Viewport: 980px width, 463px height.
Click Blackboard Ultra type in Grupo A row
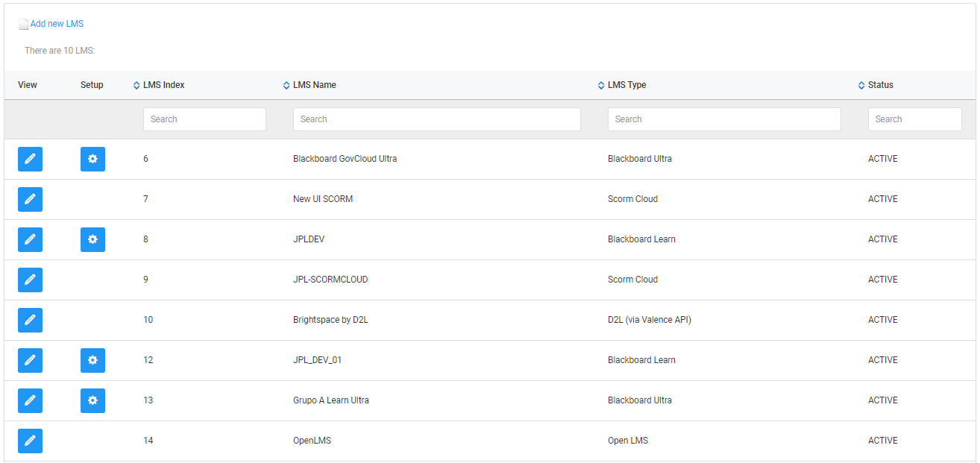(640, 400)
